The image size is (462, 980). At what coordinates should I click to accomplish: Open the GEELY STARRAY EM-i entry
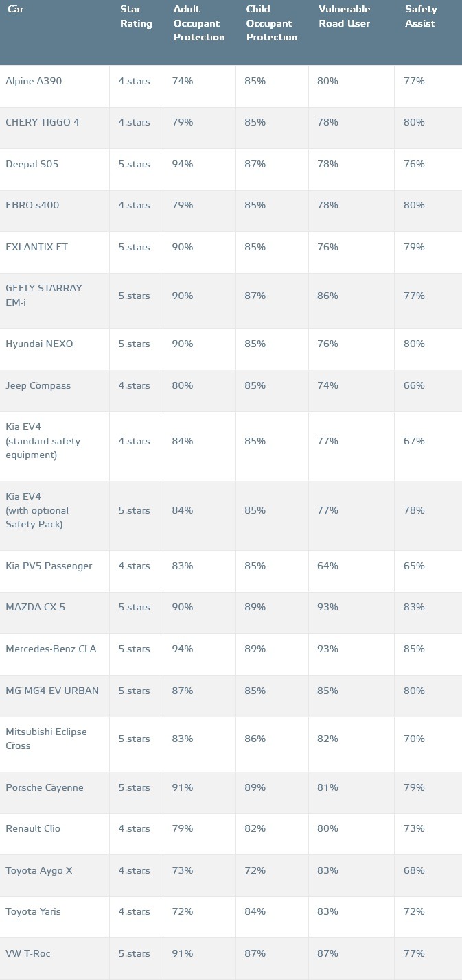43,295
